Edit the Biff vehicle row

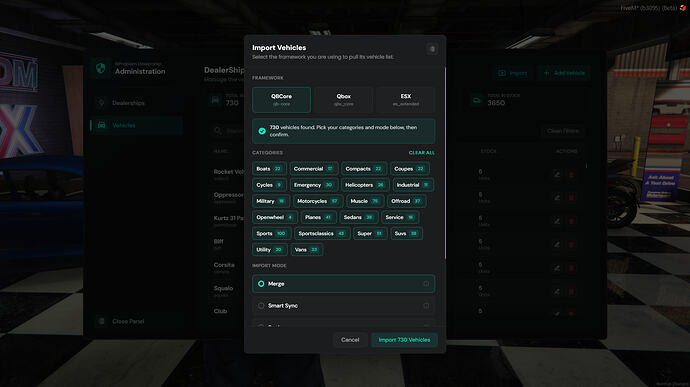557,244
